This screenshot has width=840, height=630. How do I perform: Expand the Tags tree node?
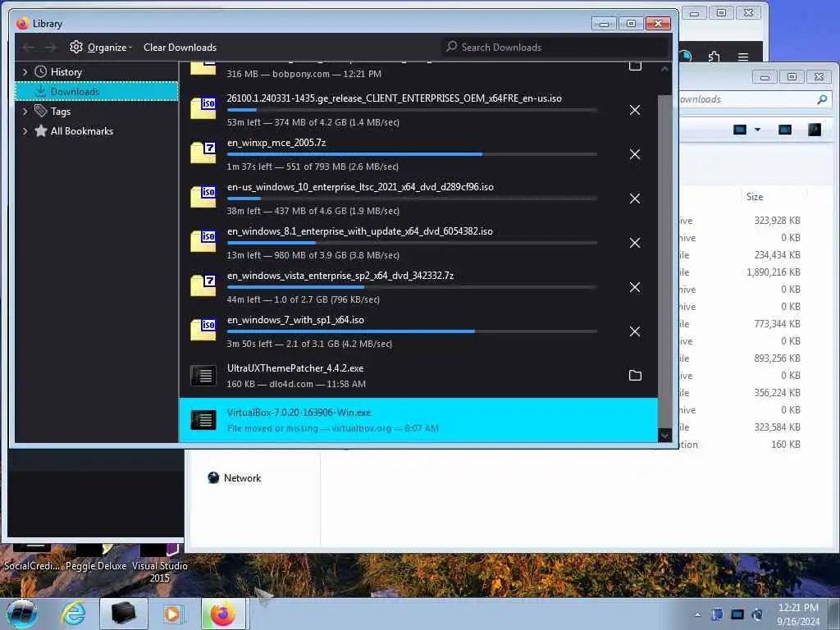25,112
